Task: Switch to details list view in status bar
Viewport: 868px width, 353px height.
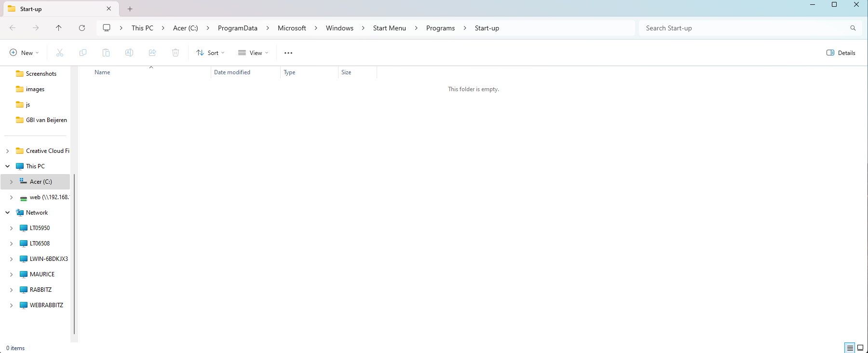Action: 850,348
